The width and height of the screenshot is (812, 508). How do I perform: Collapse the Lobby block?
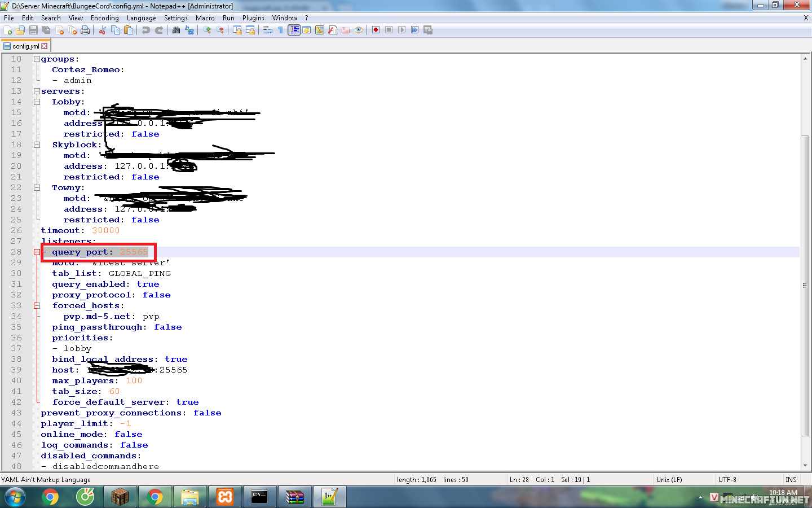(x=37, y=102)
